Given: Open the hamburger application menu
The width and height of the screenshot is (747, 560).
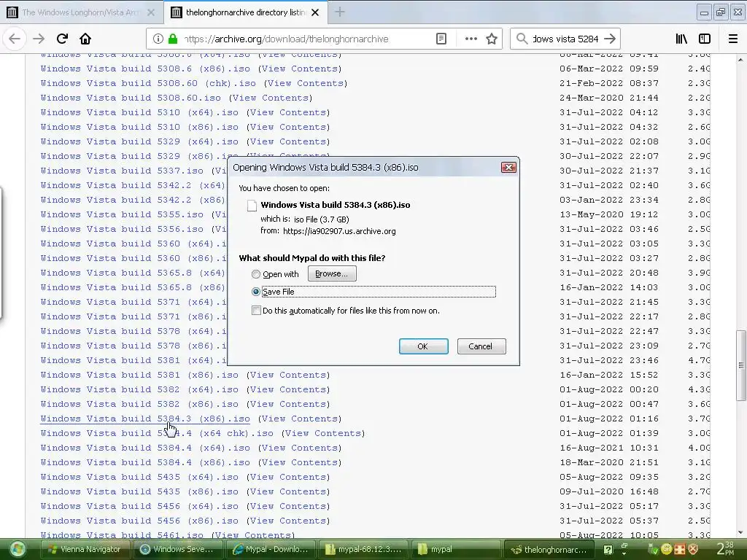Looking at the screenshot, I should click(x=733, y=39).
